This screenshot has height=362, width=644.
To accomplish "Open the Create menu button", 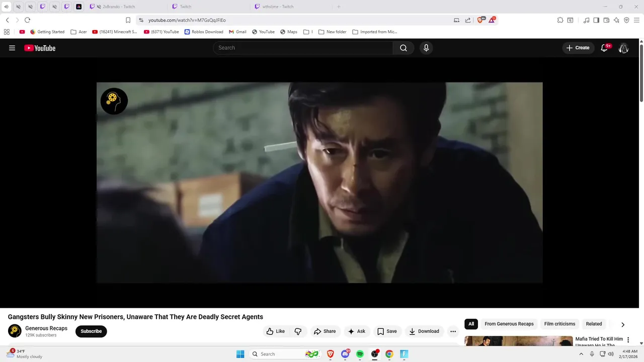I will click(578, 48).
